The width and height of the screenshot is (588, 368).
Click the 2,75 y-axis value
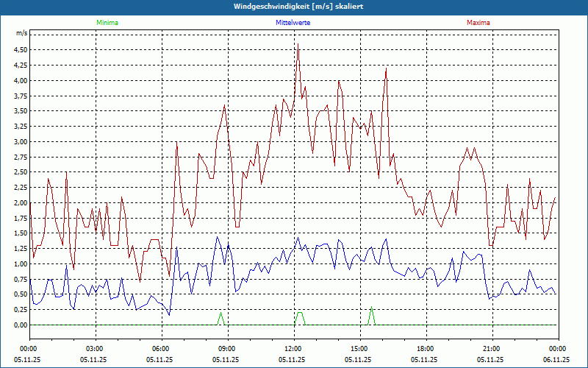click(x=21, y=157)
